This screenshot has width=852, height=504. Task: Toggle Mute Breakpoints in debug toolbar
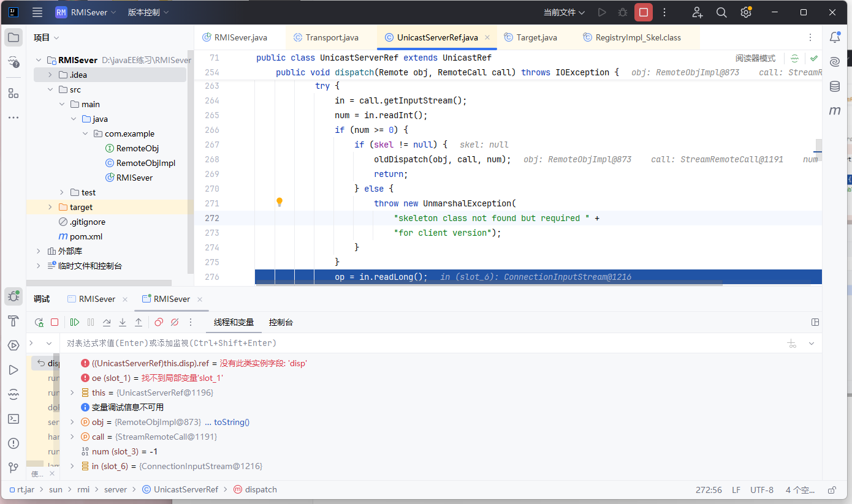click(175, 322)
